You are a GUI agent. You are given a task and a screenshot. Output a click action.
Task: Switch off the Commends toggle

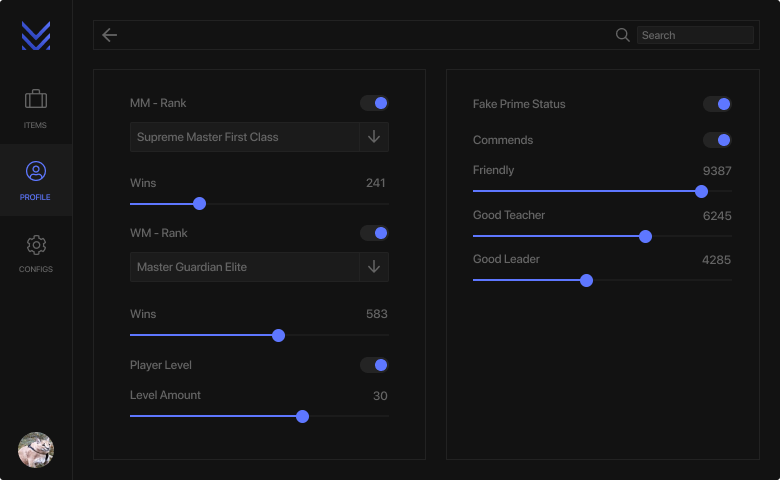point(717,140)
